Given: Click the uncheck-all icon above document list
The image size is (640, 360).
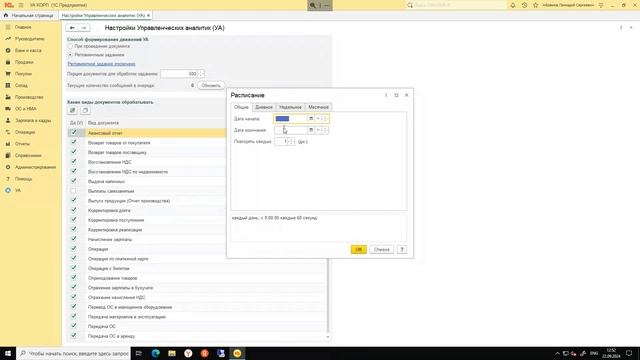Looking at the screenshot, I should pos(85,110).
